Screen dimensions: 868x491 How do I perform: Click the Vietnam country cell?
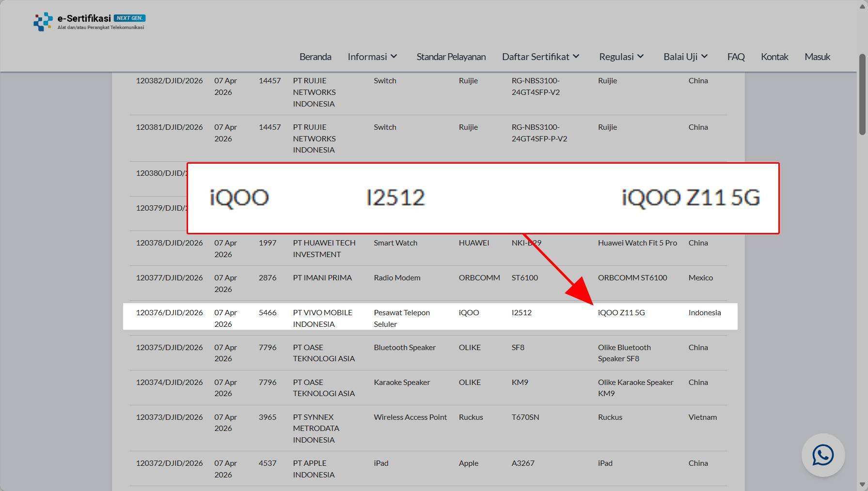click(x=702, y=417)
